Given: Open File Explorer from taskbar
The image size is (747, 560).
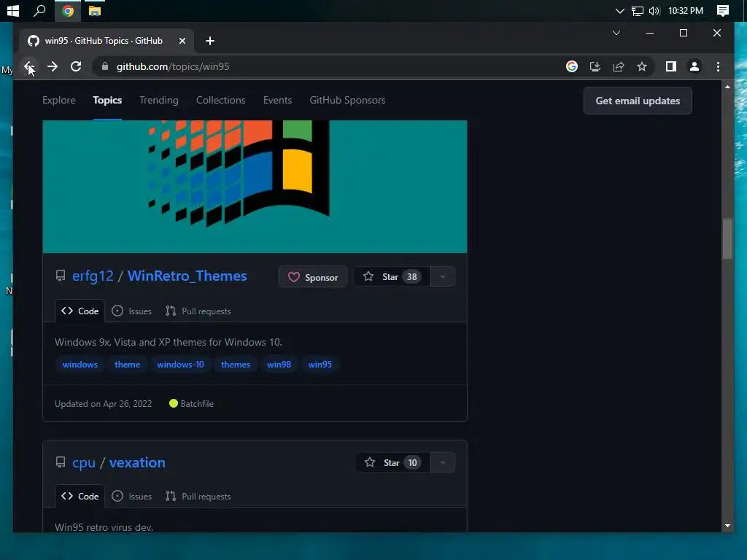Looking at the screenshot, I should [94, 10].
